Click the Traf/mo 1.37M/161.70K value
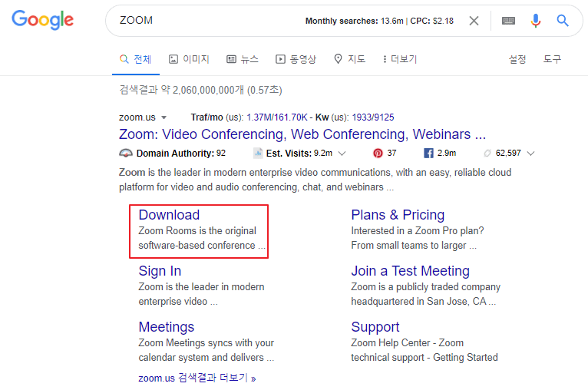 277,117
